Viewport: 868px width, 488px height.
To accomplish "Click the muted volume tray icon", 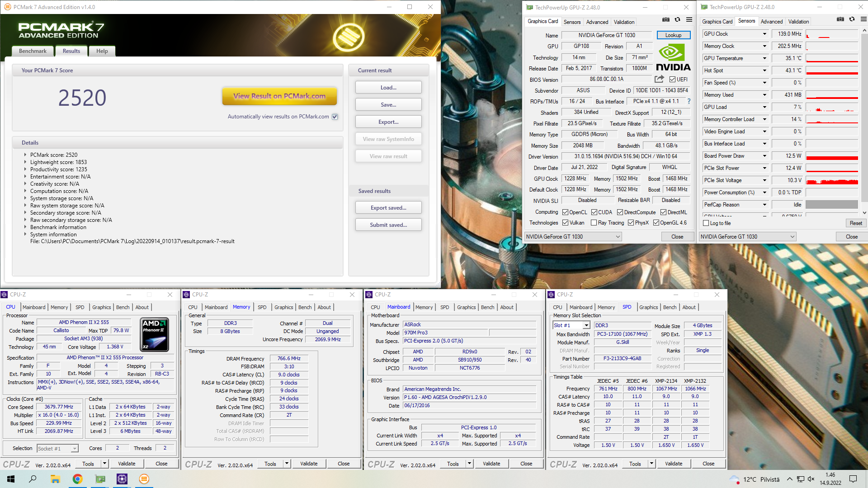I will click(811, 479).
